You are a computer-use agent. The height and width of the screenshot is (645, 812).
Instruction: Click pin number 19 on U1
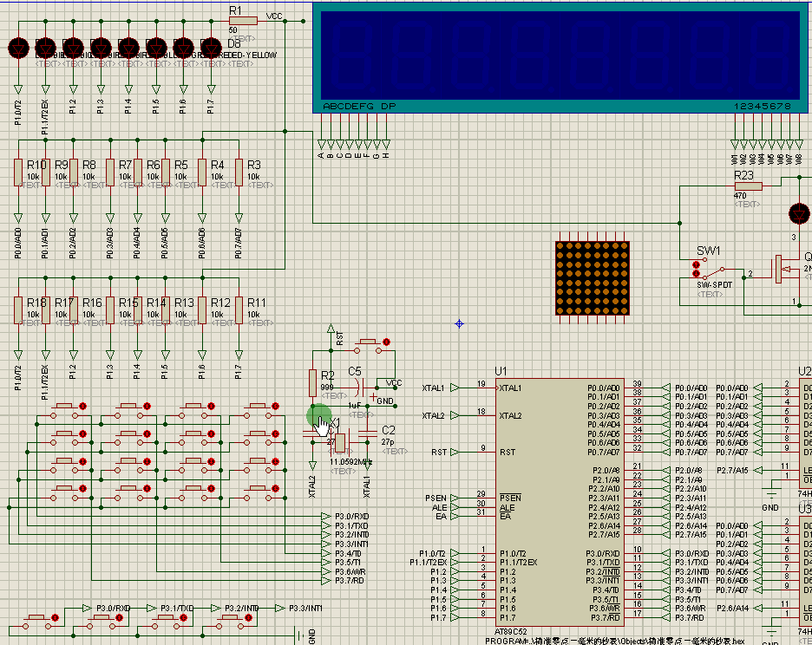481,384
